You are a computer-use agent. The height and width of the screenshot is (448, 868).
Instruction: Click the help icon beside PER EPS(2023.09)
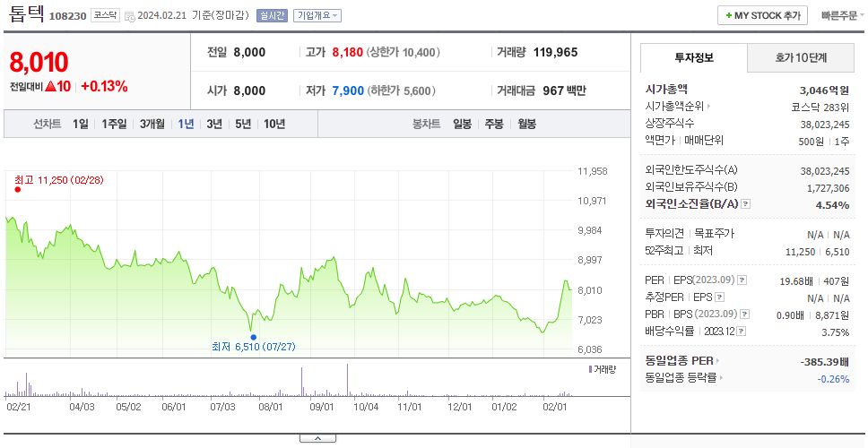(742, 280)
